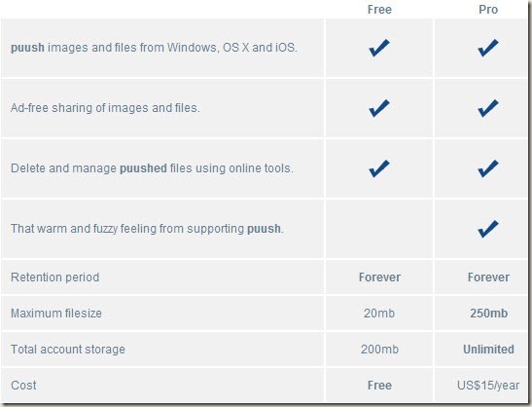Click the Maximum filesize label
The image size is (532, 407).
[x=56, y=314]
